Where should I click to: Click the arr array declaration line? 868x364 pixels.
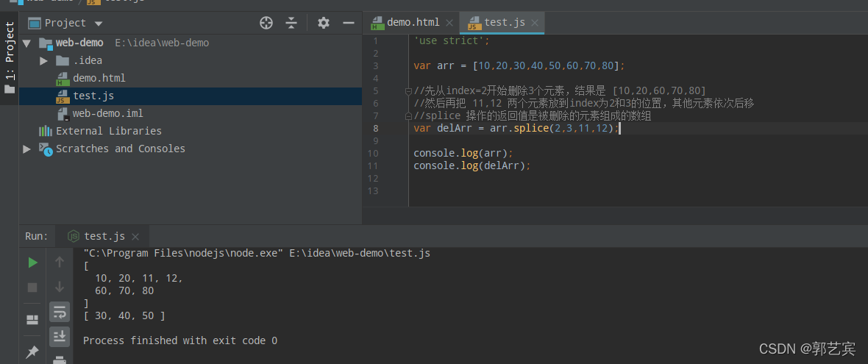click(519, 66)
